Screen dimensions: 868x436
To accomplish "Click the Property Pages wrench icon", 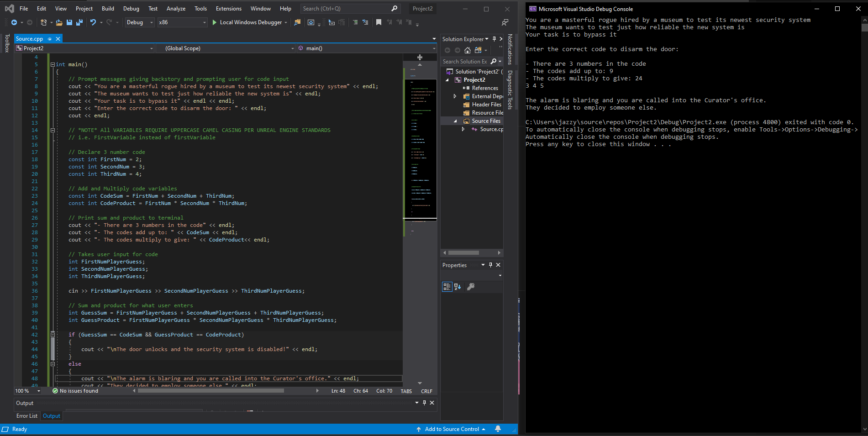I will tap(471, 287).
